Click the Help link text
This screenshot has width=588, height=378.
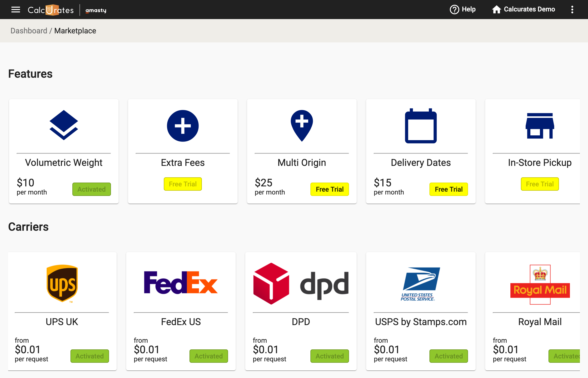468,9
